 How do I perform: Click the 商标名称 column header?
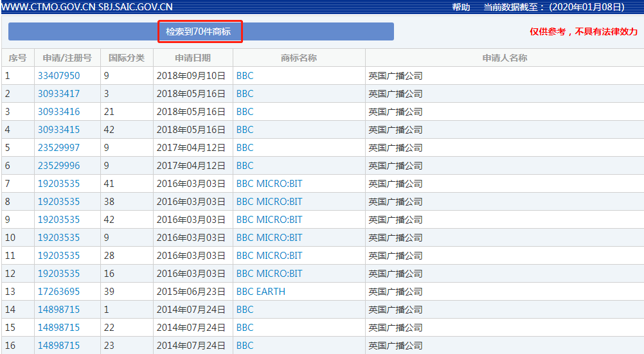299,58
